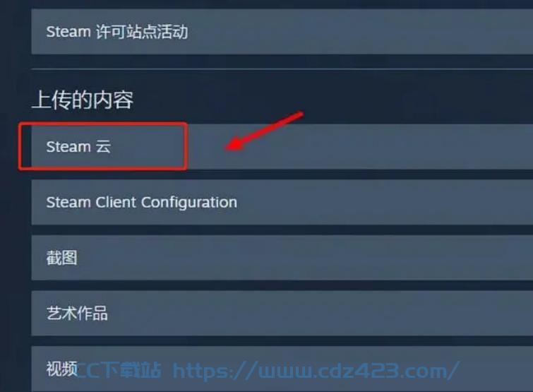Open the 艺术作品 row
The image size is (533, 392).
(x=282, y=313)
